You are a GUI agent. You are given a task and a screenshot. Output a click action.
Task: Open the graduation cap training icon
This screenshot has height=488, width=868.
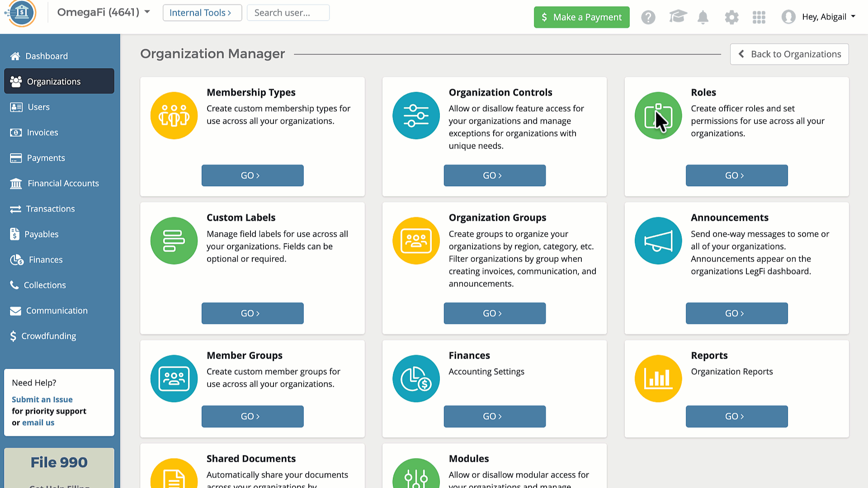678,17
